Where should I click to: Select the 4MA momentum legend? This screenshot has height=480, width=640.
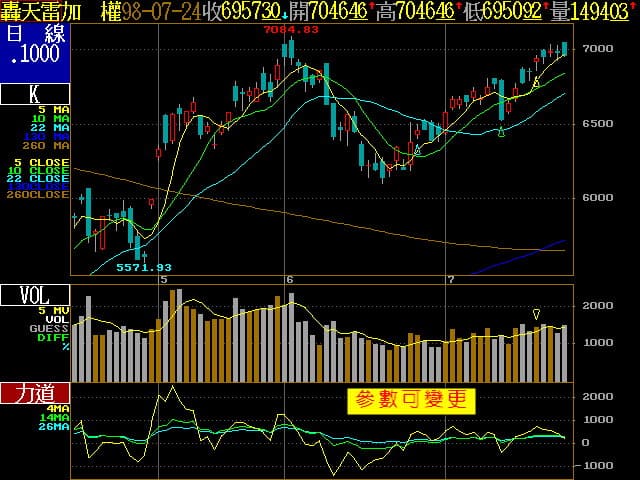click(x=57, y=408)
